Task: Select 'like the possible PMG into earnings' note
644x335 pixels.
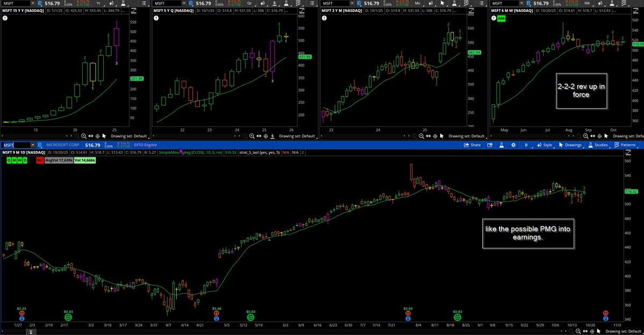Action: (x=528, y=233)
